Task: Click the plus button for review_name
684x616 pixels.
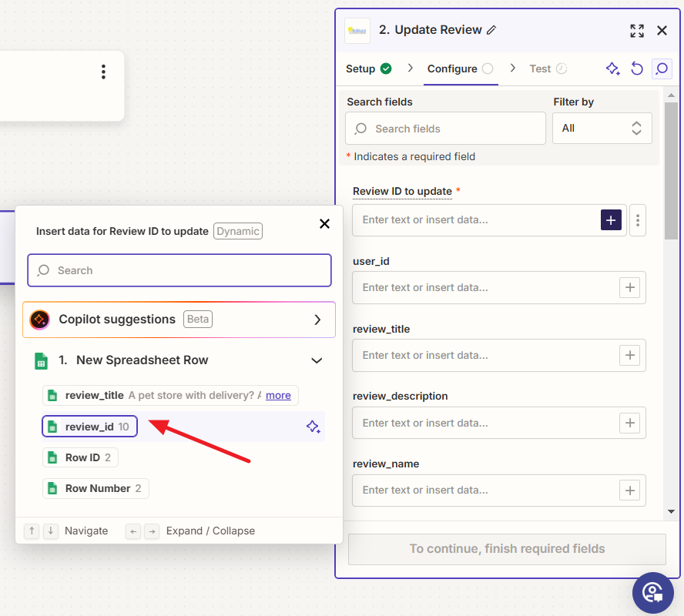Action: (629, 490)
